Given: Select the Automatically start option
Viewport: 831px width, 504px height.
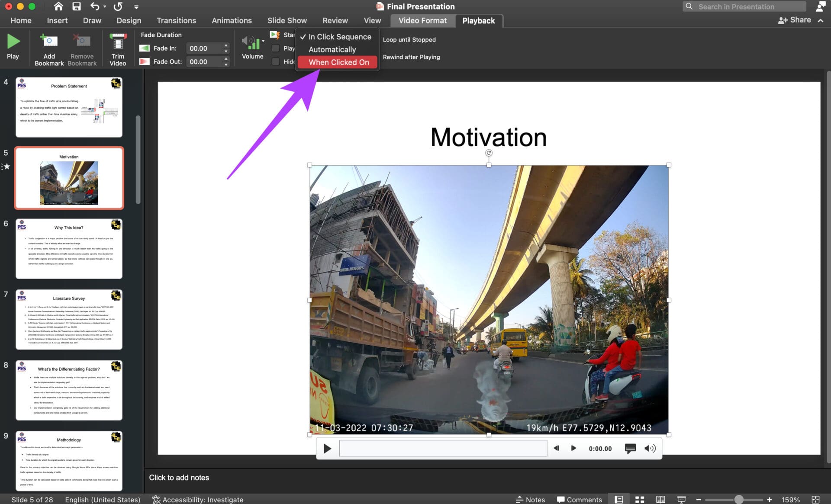Looking at the screenshot, I should (332, 49).
